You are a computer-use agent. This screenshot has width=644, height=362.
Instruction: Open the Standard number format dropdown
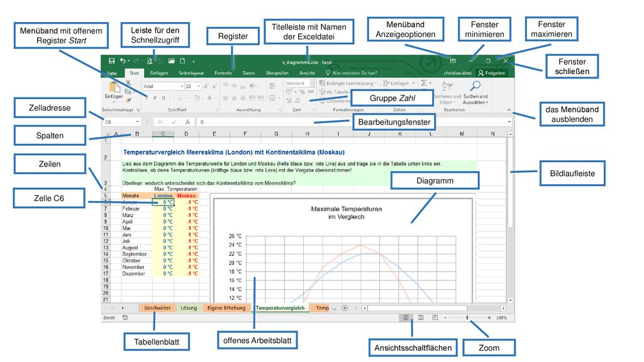(x=312, y=84)
